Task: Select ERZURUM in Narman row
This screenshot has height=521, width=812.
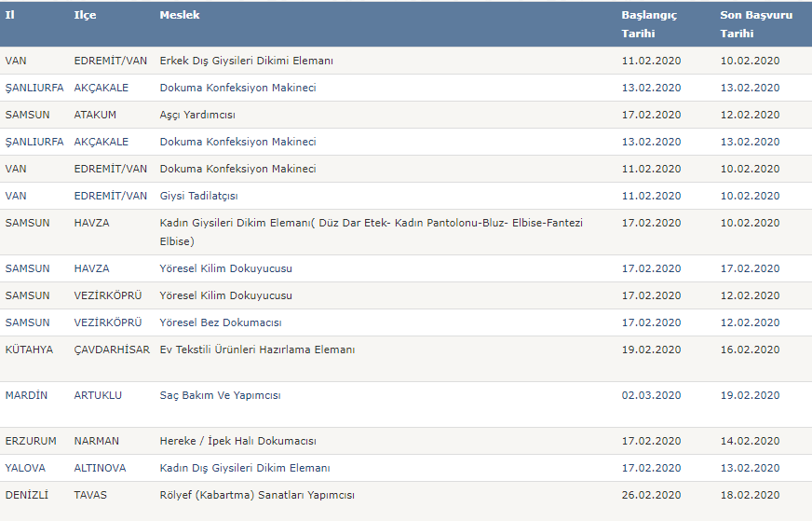Action: (x=31, y=441)
